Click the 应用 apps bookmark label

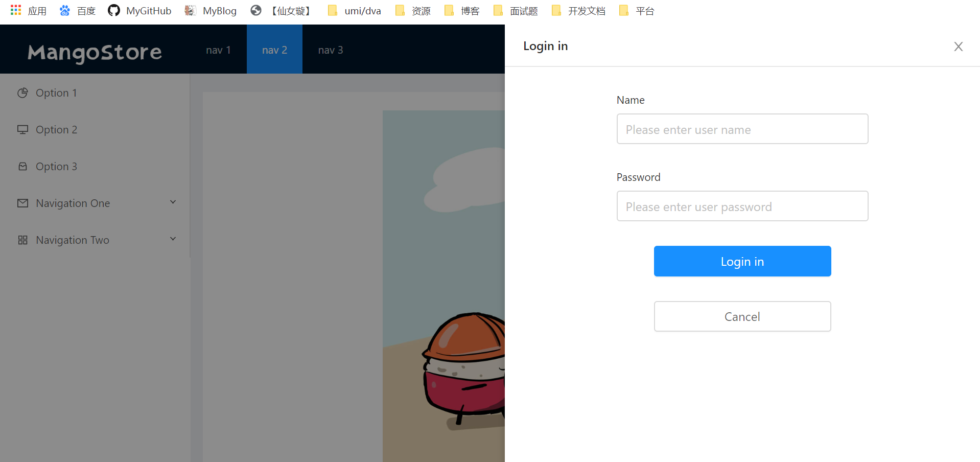point(37,11)
